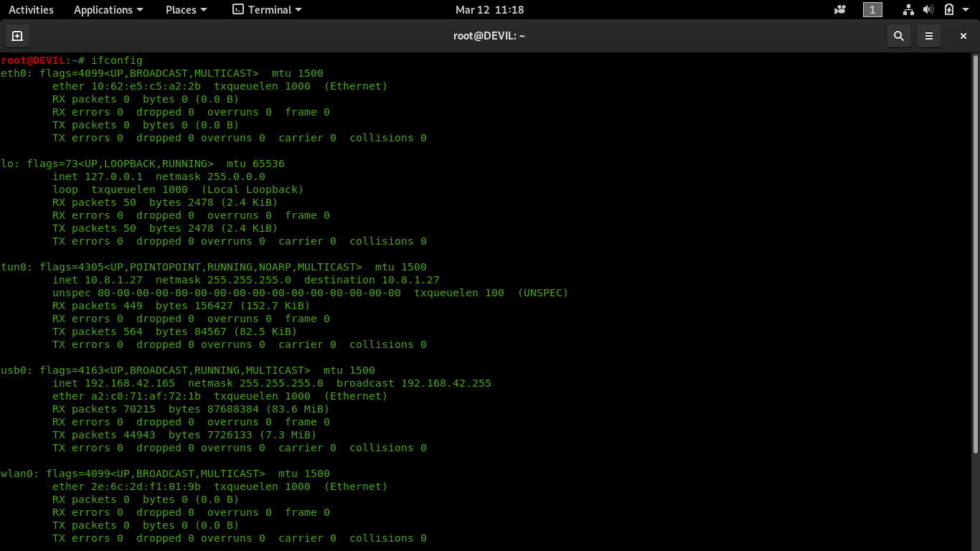Click the ifconfig command in the prompt
Screen dimensions: 980x551
pos(117,60)
